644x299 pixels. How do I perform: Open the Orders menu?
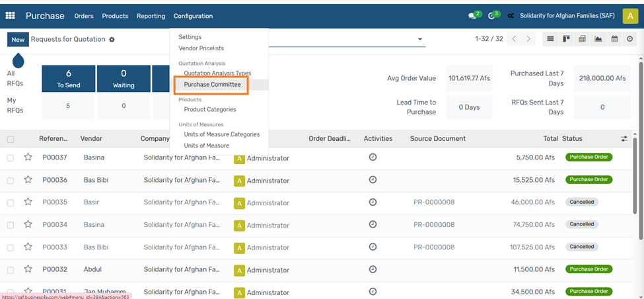(x=84, y=16)
